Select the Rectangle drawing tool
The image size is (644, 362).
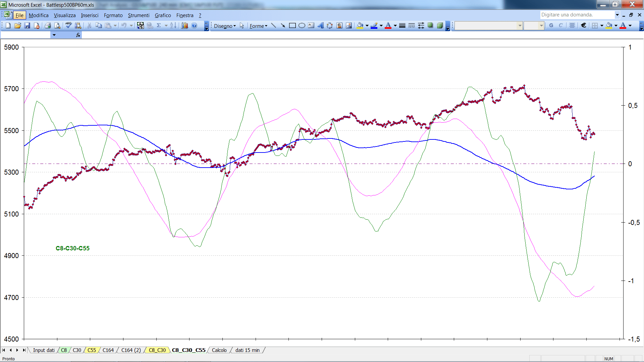click(292, 25)
